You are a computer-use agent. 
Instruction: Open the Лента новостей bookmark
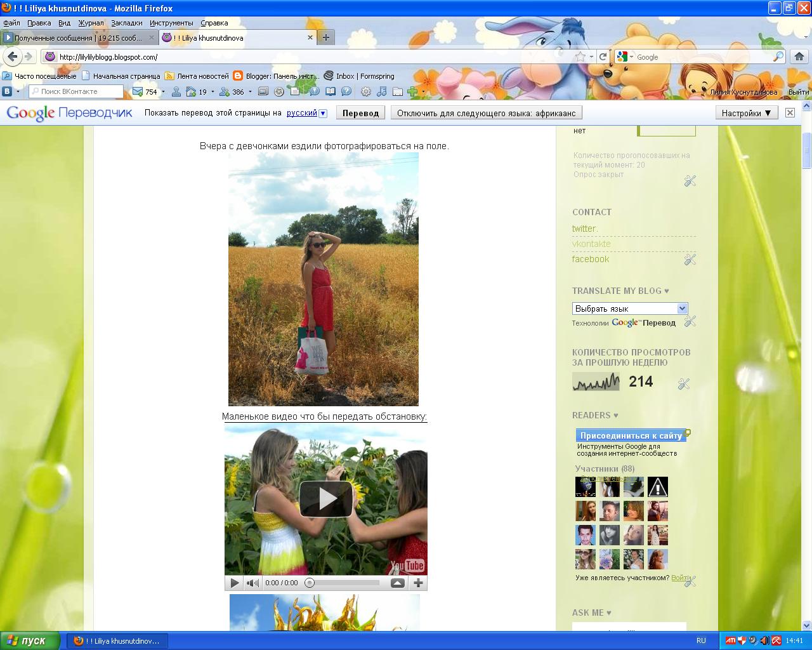pyautogui.click(x=197, y=76)
